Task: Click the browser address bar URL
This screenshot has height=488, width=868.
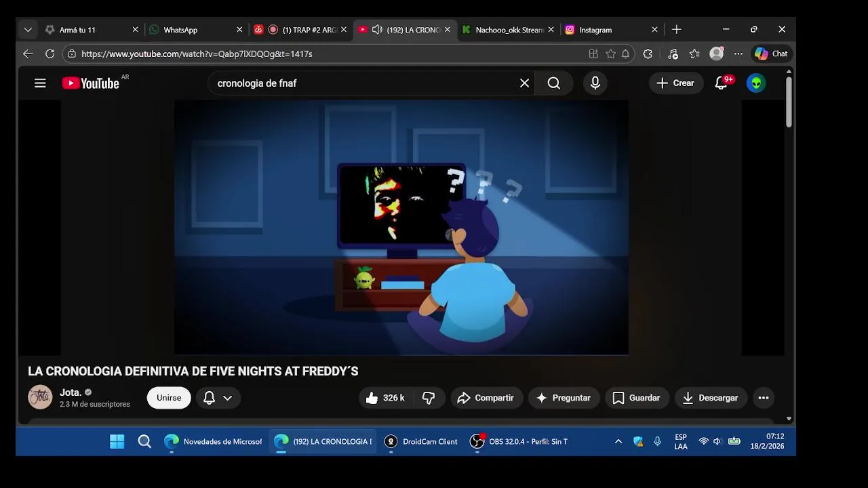Action: 197,54
